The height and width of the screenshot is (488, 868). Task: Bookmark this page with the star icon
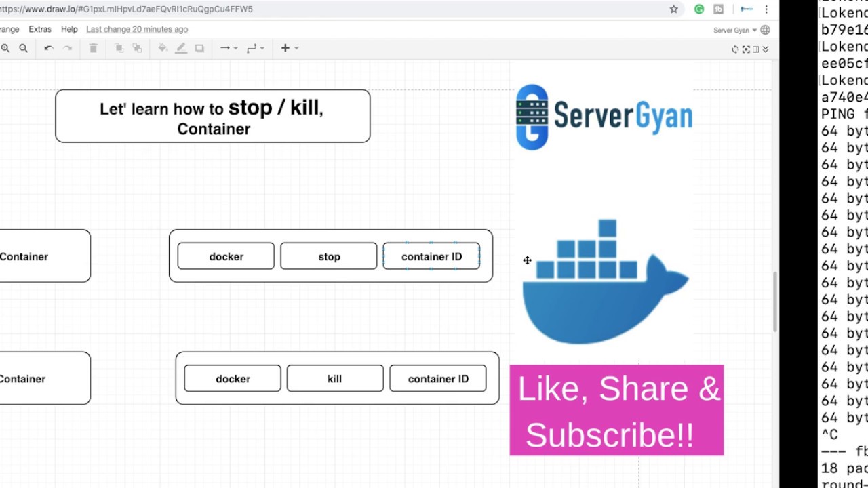(x=674, y=9)
